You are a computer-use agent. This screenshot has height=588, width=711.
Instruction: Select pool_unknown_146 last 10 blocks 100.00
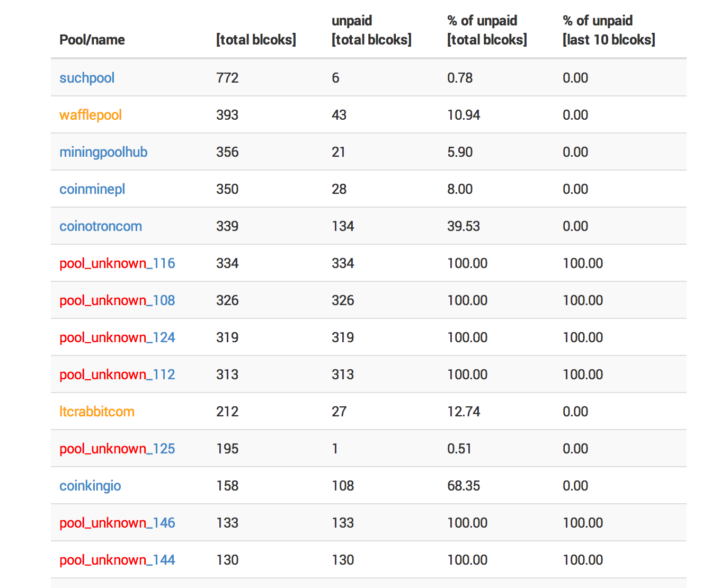pyautogui.click(x=583, y=523)
